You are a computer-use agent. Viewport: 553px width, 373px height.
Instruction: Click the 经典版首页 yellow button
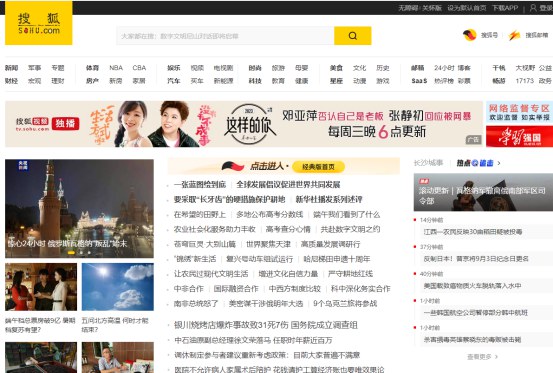[318, 167]
